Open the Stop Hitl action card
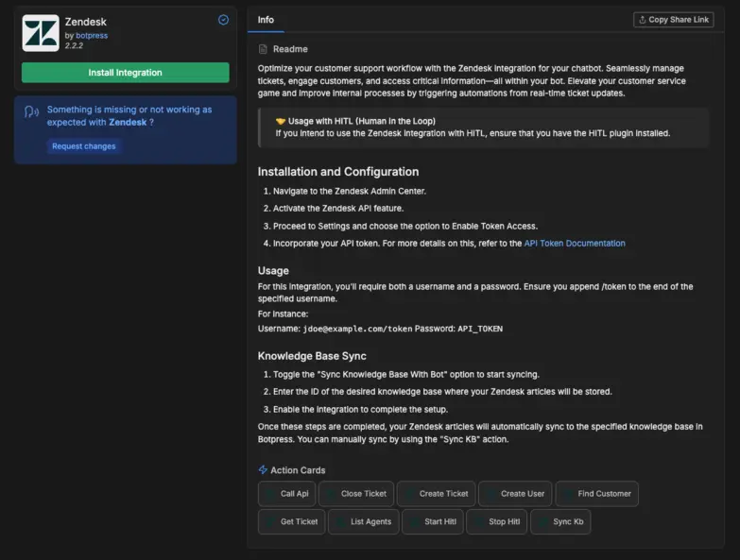 coord(497,521)
